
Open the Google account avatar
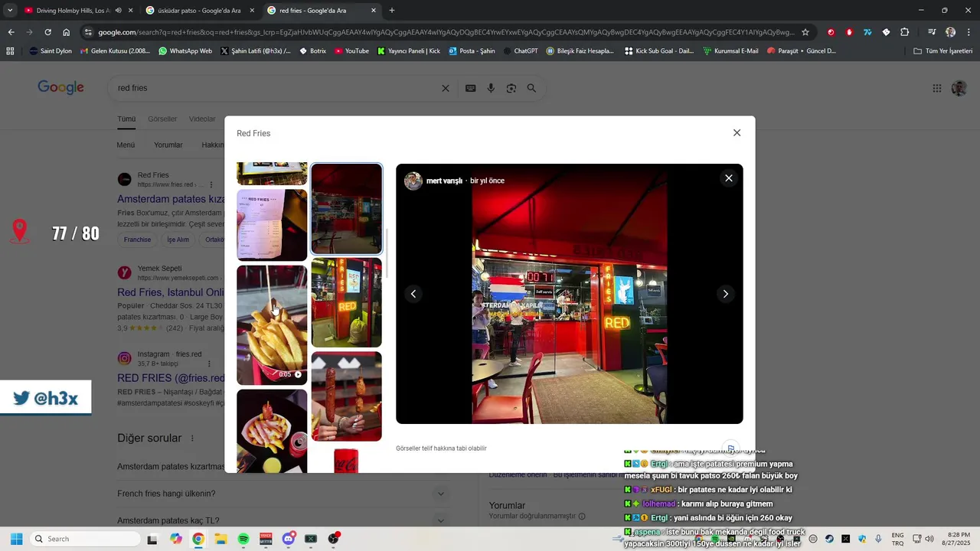tap(959, 88)
